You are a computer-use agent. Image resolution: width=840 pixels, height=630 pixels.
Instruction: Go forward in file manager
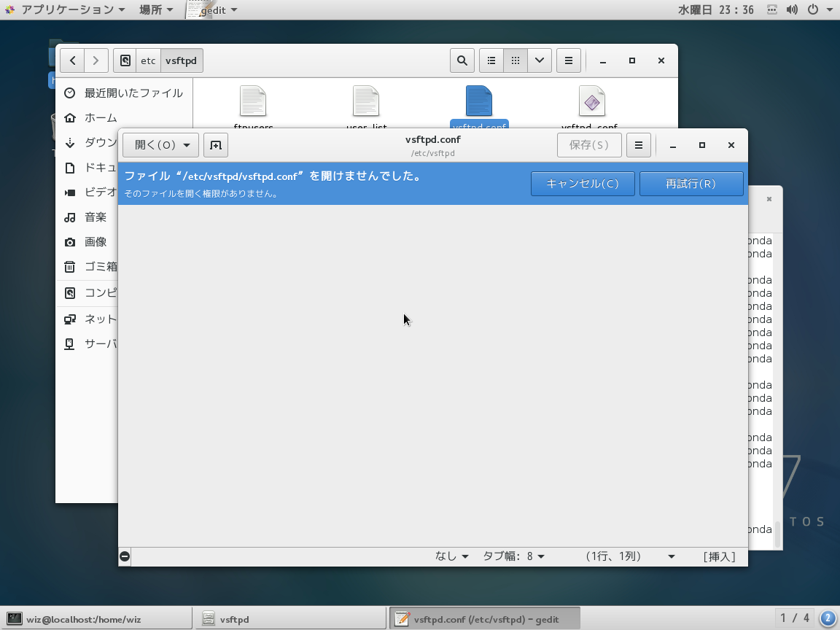tap(96, 61)
